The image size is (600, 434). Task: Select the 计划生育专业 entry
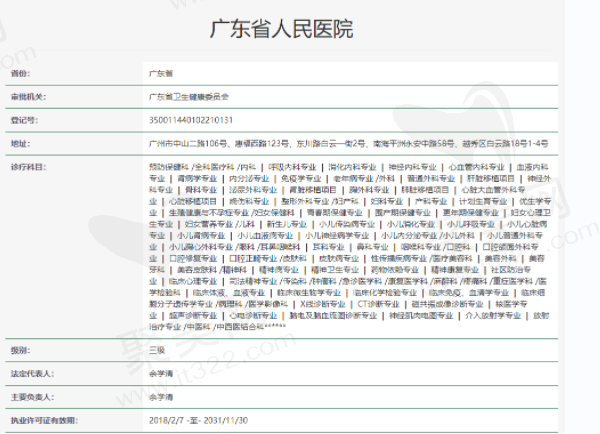[x=483, y=201]
